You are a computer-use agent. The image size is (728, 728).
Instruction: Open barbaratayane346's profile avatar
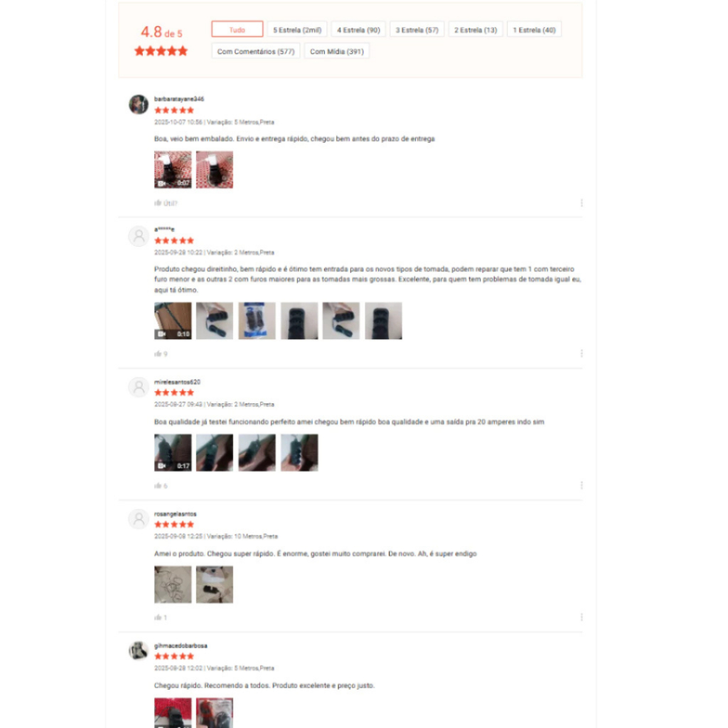click(x=139, y=105)
